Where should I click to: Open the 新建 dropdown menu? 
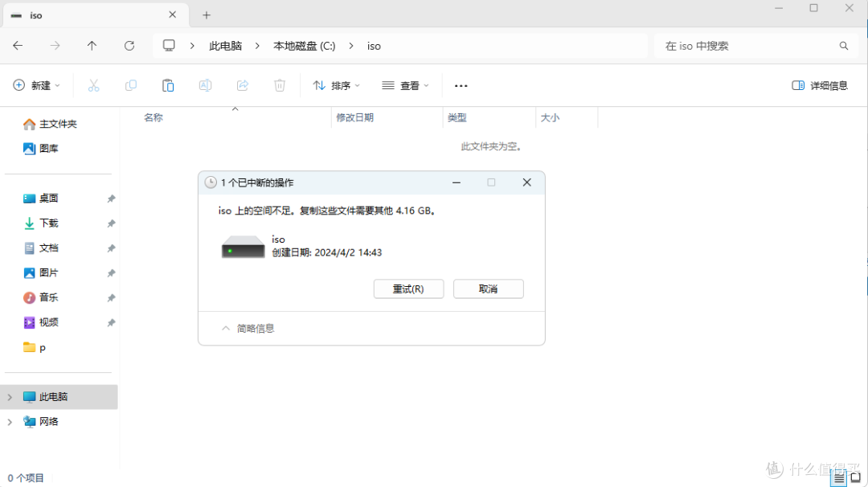tap(36, 85)
